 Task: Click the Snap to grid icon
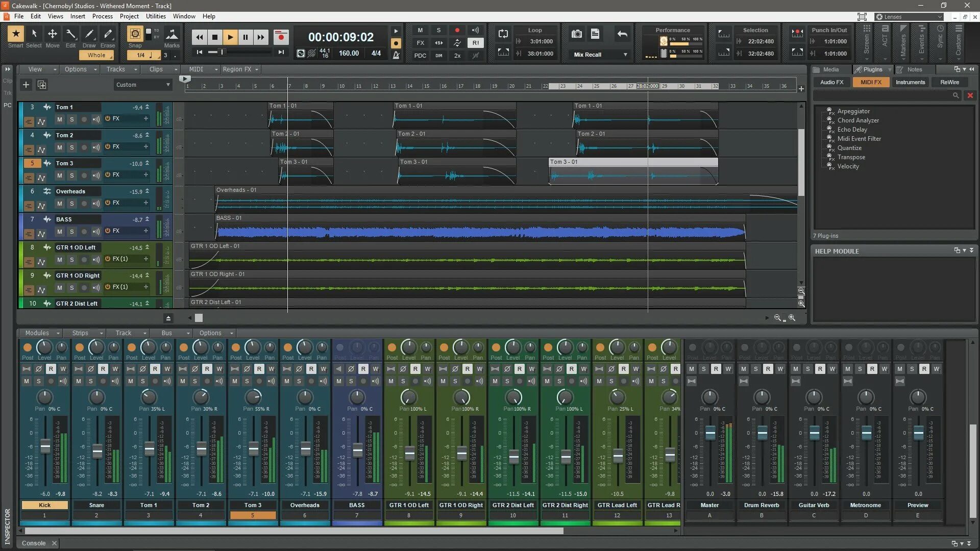tap(135, 34)
